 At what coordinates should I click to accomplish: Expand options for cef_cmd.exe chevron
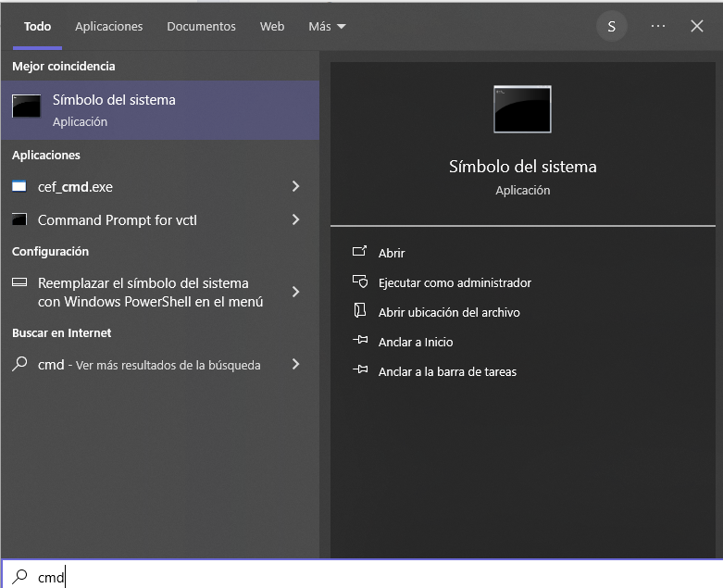(295, 186)
